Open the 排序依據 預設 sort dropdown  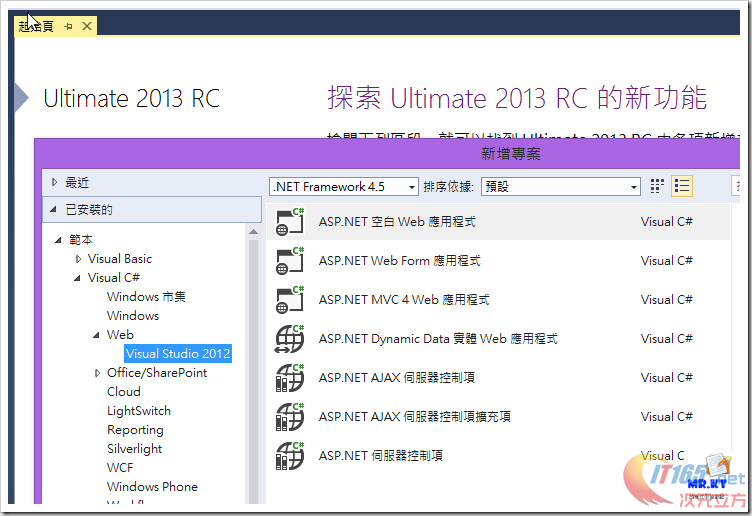click(x=561, y=187)
